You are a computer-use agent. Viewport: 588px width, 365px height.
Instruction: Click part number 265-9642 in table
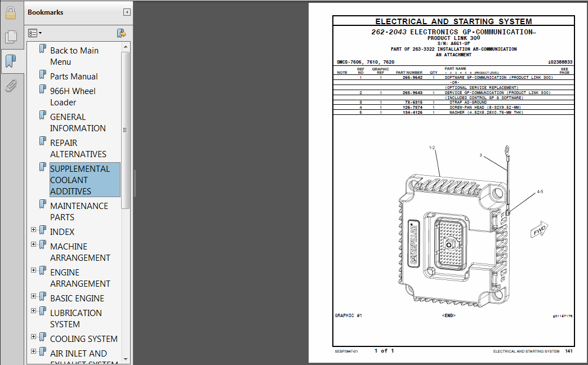click(x=412, y=78)
